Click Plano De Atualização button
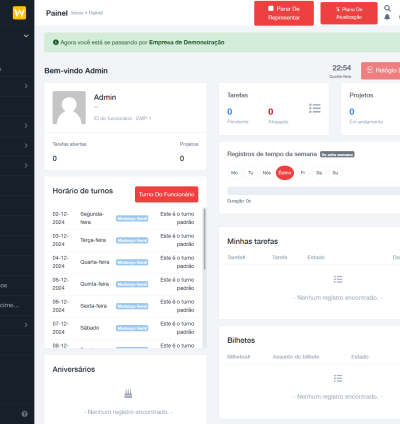 point(349,13)
